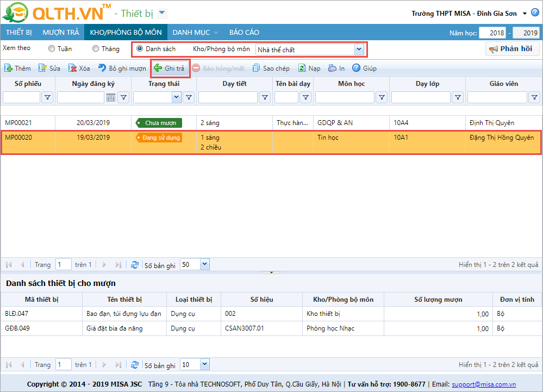Click the Thêm add toolbar button
The image size is (543, 392).
[x=17, y=68]
